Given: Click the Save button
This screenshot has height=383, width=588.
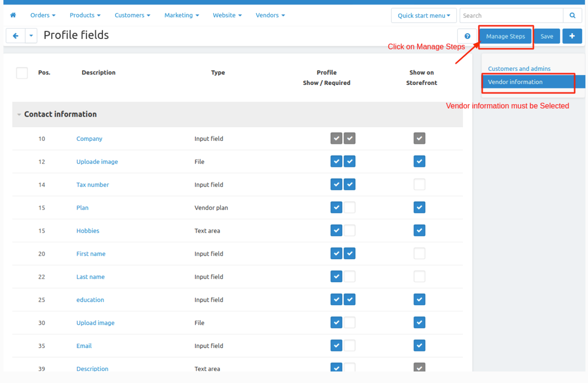Looking at the screenshot, I should tap(547, 36).
